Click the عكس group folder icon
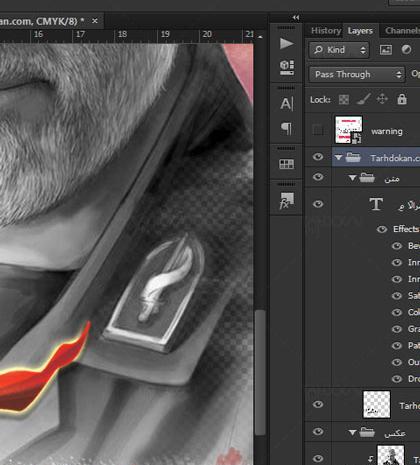The height and width of the screenshot is (465, 420). click(367, 432)
